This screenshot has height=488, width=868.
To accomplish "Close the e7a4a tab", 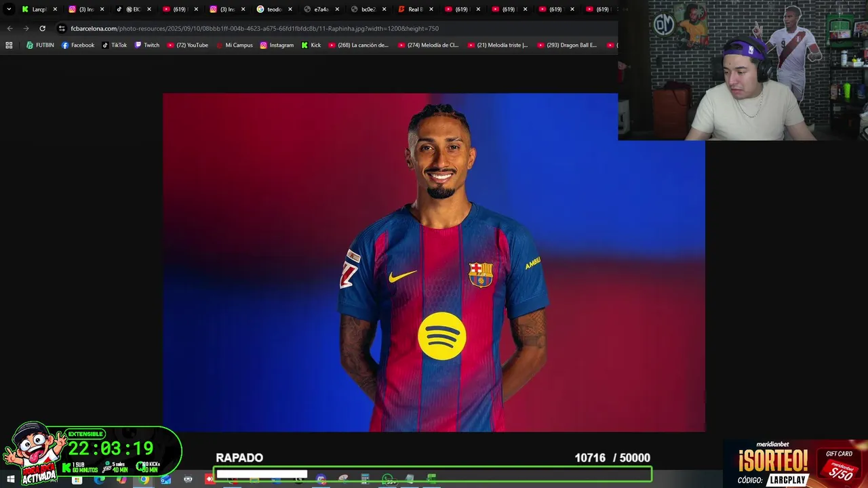I will pyautogui.click(x=337, y=9).
